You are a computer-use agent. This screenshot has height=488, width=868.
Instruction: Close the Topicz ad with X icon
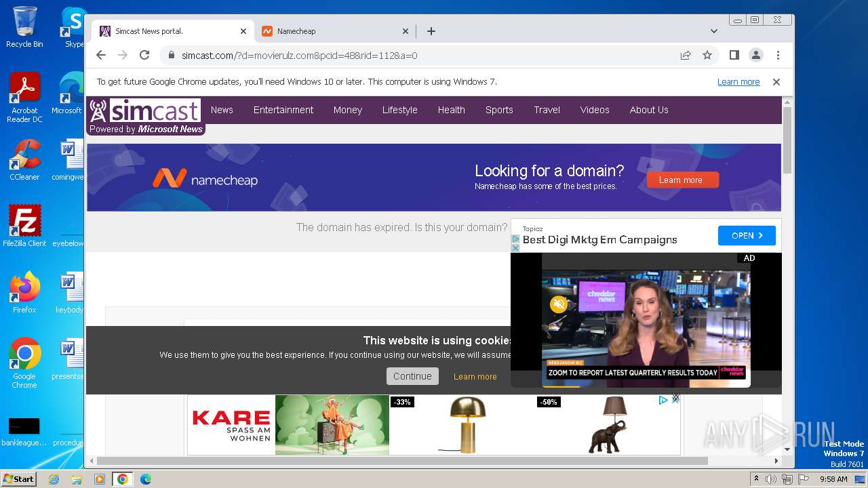tap(515, 248)
